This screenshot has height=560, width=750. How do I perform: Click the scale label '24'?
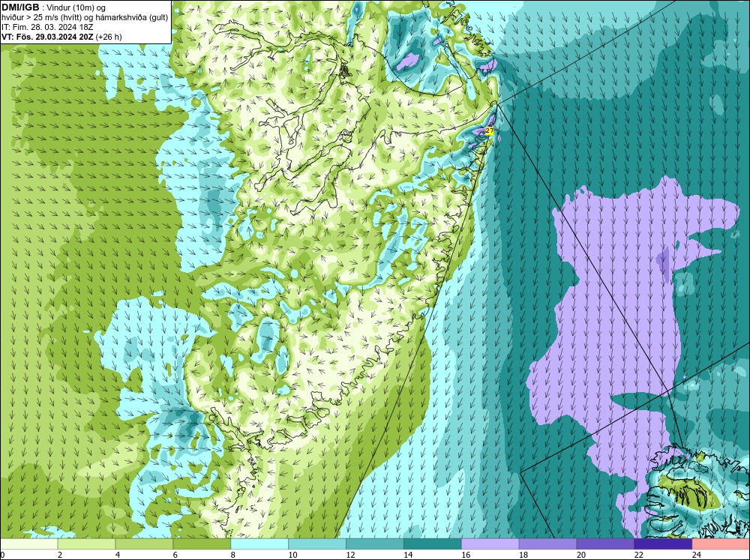tap(697, 555)
